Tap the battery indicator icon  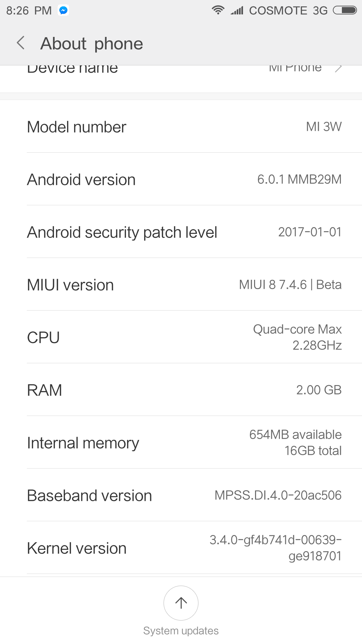tap(345, 10)
